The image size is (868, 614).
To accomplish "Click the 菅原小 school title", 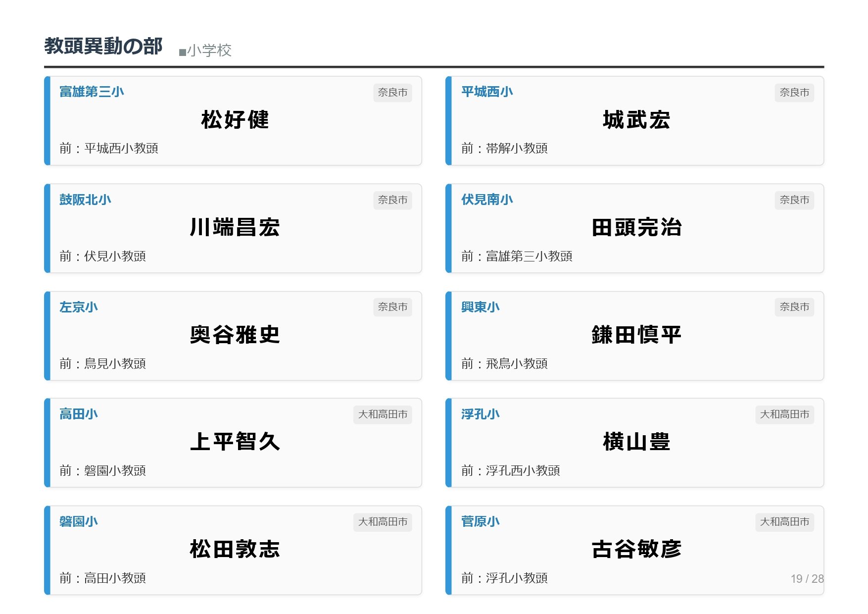I will 480,521.
